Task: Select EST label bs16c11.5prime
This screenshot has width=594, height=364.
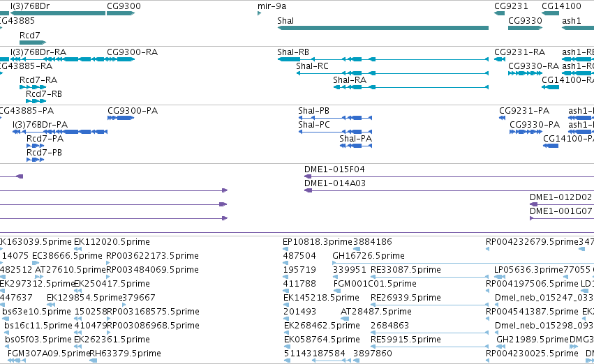Action: 38,326
